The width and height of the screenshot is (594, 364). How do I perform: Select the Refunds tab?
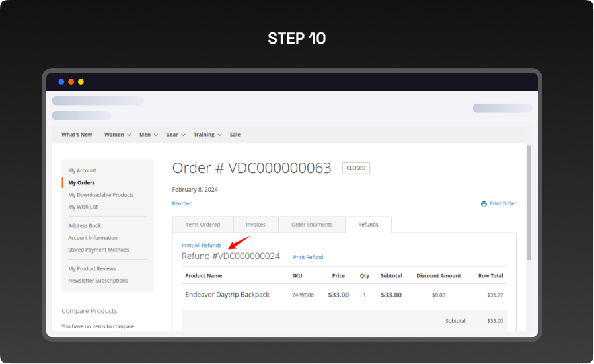368,225
